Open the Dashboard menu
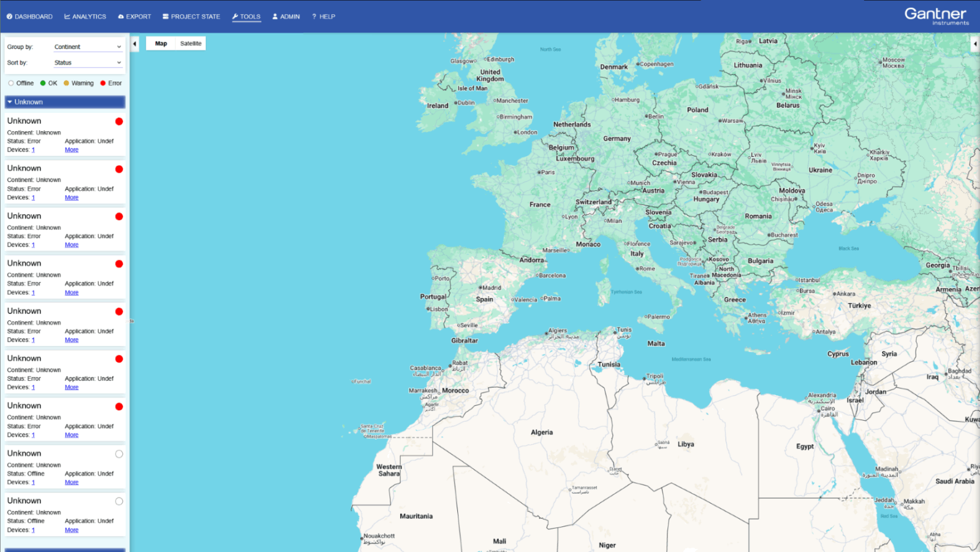 [29, 17]
